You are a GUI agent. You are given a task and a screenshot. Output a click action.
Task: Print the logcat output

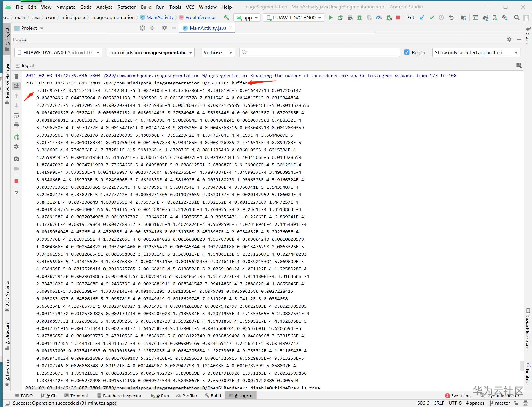tap(16, 125)
